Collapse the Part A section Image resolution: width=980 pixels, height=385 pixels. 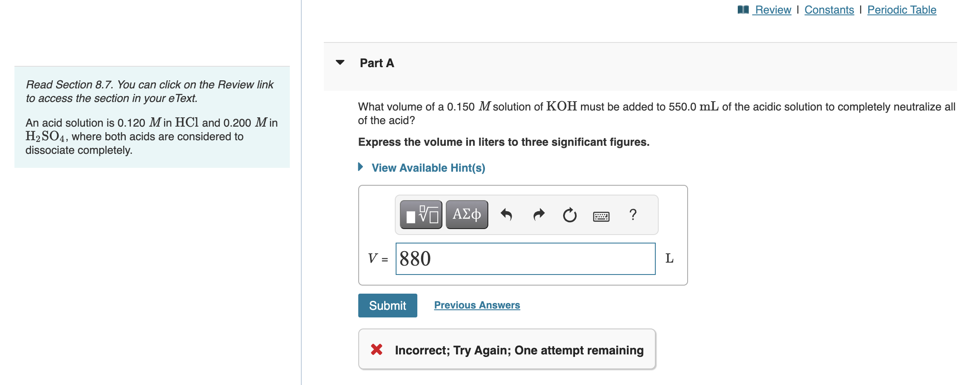point(340,62)
